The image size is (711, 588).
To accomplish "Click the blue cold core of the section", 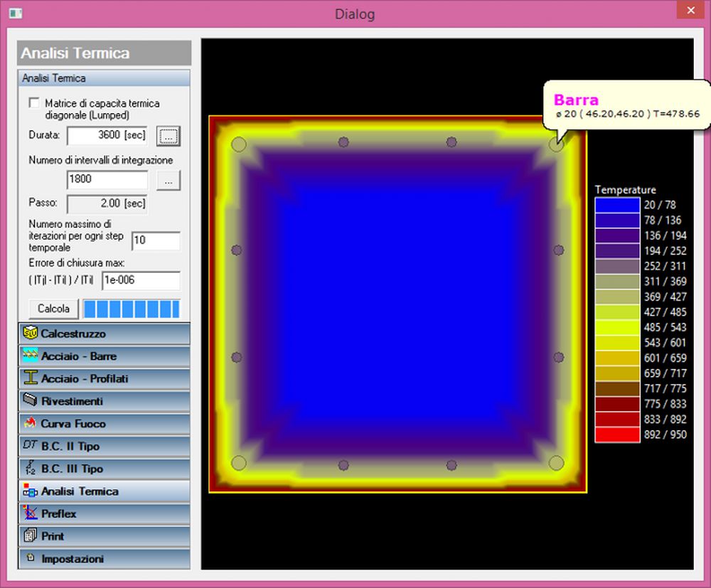I will pos(397,304).
